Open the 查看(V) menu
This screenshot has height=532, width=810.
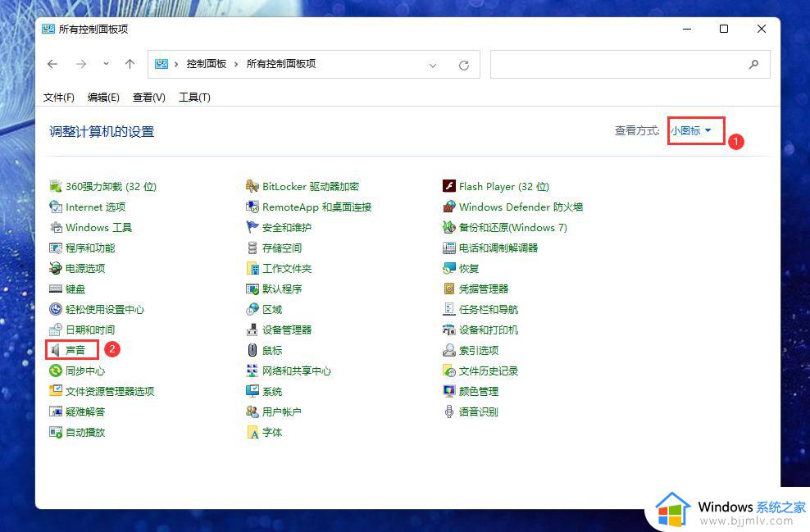click(x=148, y=97)
